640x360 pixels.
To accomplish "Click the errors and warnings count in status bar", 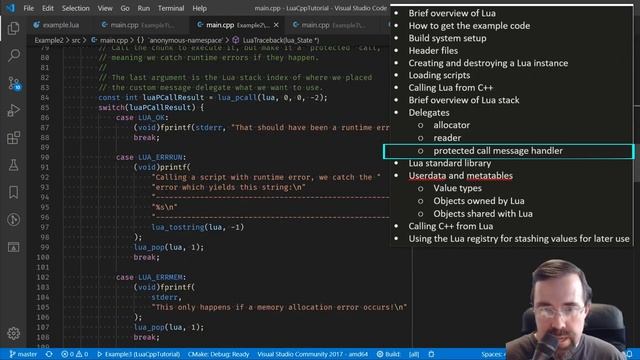I will tap(74, 354).
